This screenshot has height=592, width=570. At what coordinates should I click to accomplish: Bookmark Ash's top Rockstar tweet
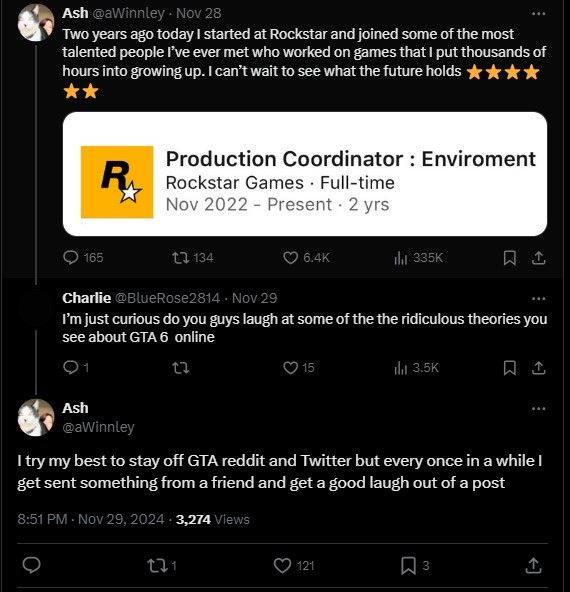point(510,258)
